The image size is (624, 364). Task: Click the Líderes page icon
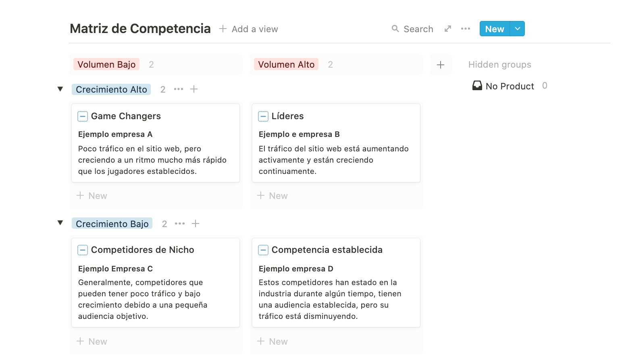pos(263,116)
